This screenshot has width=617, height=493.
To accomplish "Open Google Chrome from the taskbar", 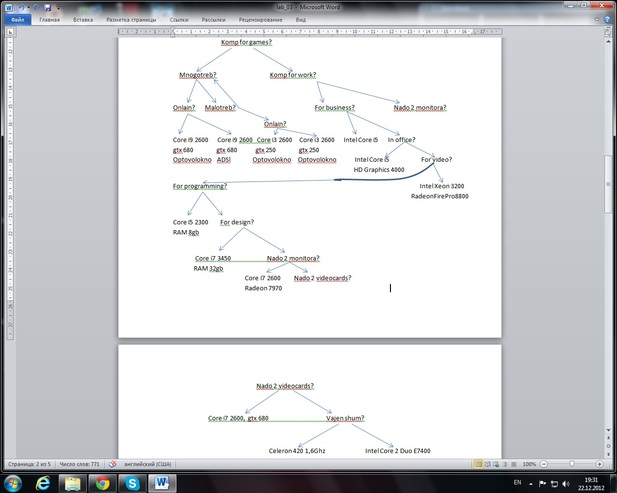I will (x=102, y=483).
